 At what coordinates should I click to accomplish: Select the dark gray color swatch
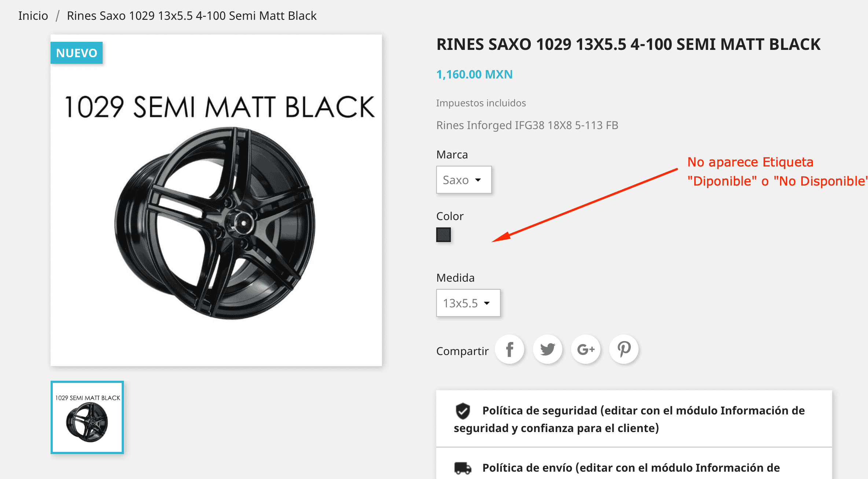[x=444, y=235]
